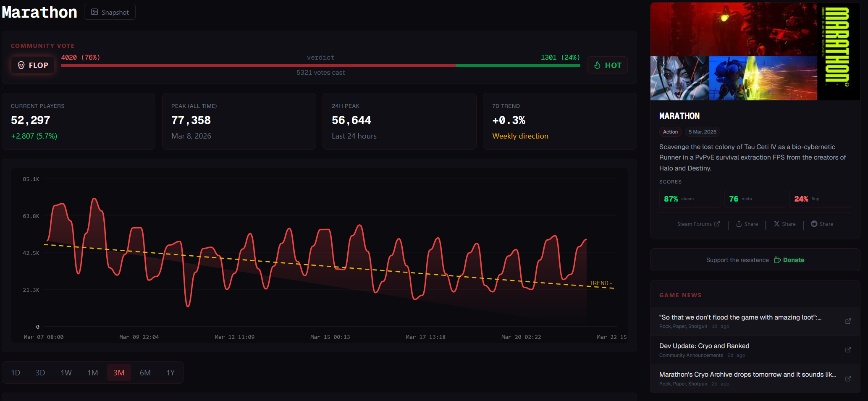Screen dimensions: 868x401
Task: Click the 87% steam score box
Action: click(x=690, y=199)
